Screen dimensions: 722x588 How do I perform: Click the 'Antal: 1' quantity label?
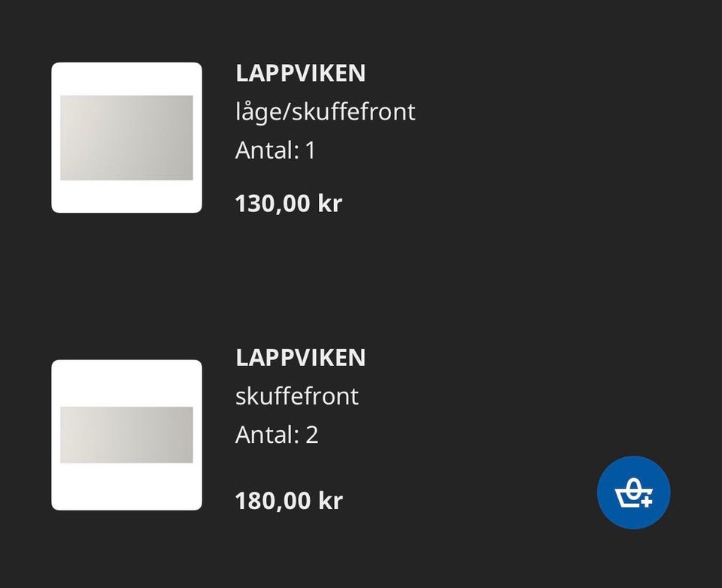275,150
